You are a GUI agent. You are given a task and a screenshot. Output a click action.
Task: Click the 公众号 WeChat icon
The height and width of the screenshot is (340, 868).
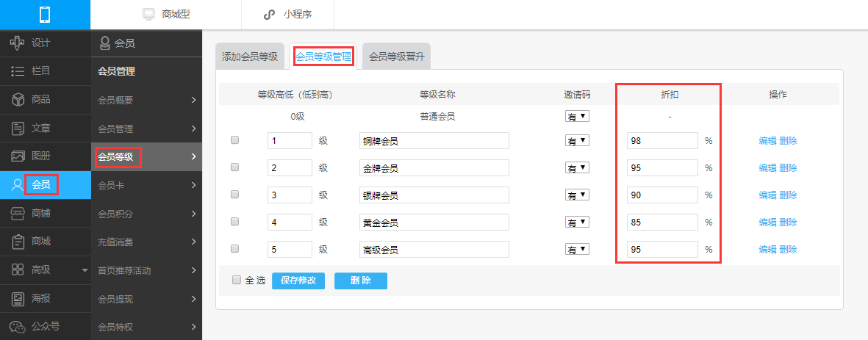18,327
